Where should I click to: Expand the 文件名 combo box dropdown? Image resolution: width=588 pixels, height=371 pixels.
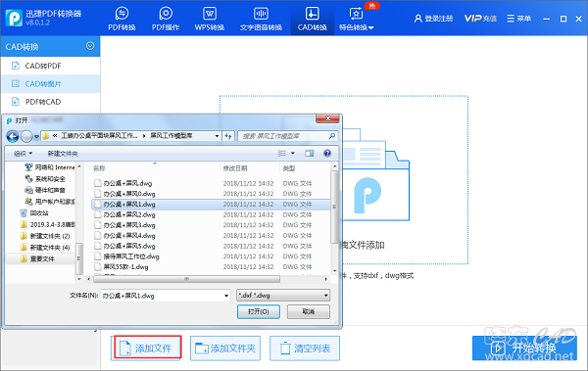(226, 296)
